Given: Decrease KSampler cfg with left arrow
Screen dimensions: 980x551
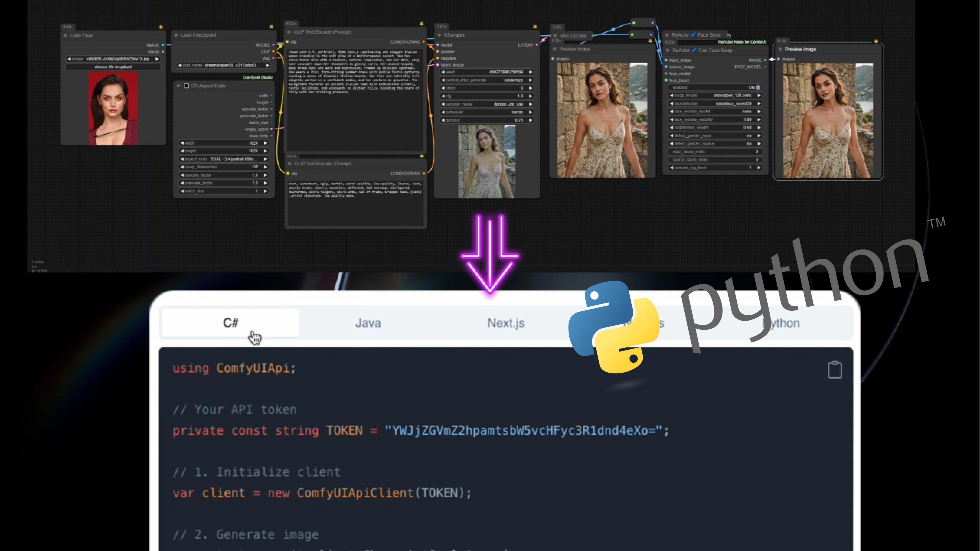Looking at the screenshot, I should click(443, 96).
